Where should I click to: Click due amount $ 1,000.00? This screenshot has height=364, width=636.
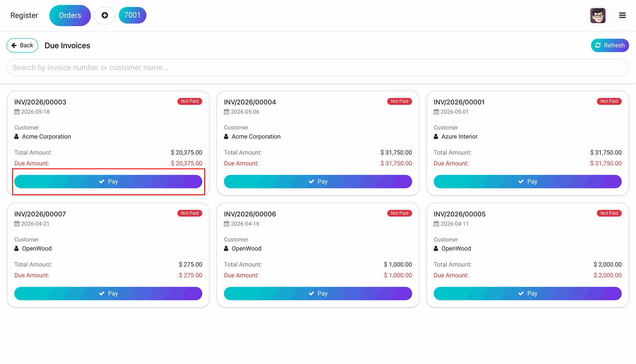[x=398, y=275]
